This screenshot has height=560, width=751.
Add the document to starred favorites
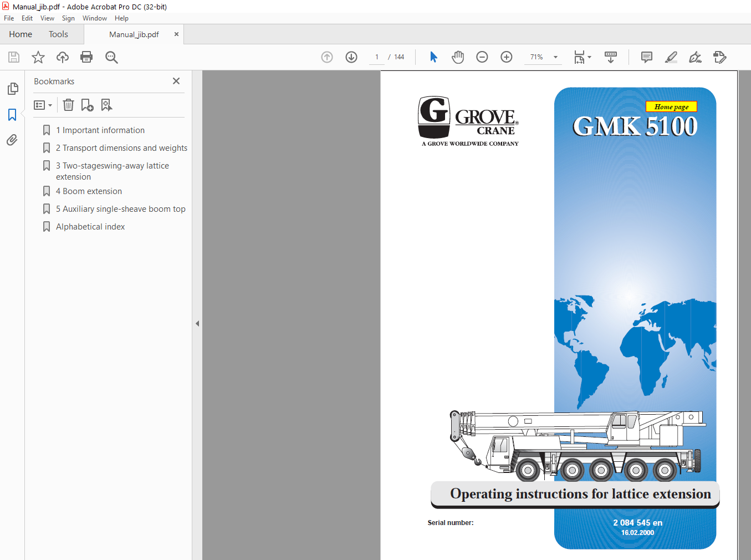(38, 57)
